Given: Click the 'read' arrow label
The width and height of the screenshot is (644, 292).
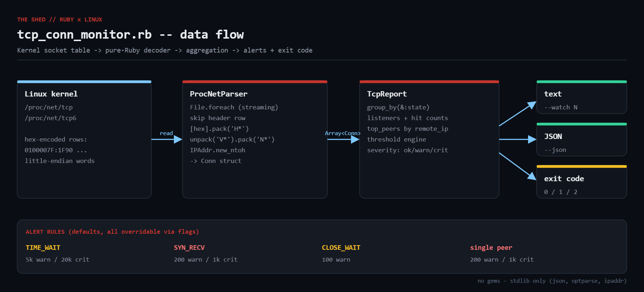Looking at the screenshot, I should [166, 133].
